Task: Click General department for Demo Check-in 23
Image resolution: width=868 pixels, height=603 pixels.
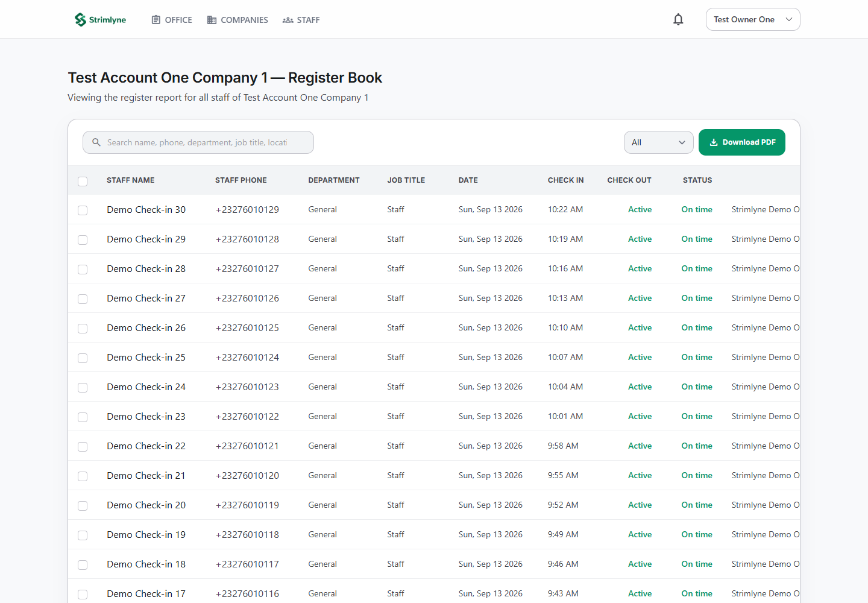Action: click(x=322, y=417)
